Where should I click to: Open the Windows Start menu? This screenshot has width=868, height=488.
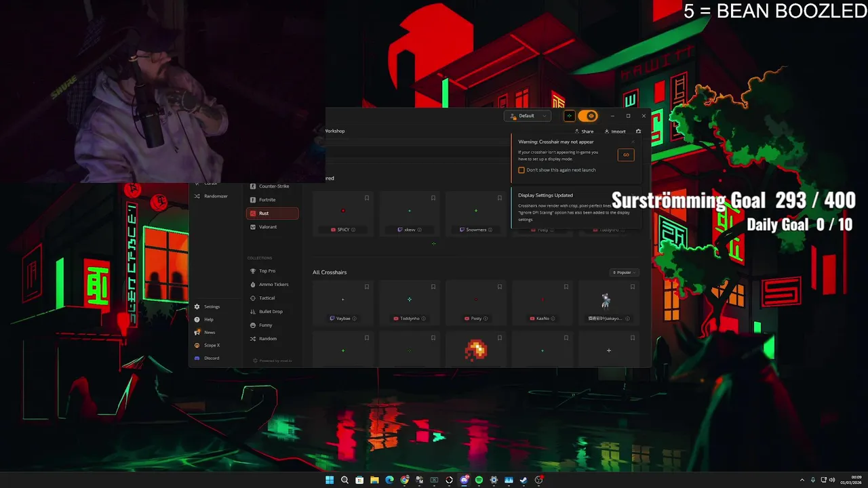click(330, 480)
